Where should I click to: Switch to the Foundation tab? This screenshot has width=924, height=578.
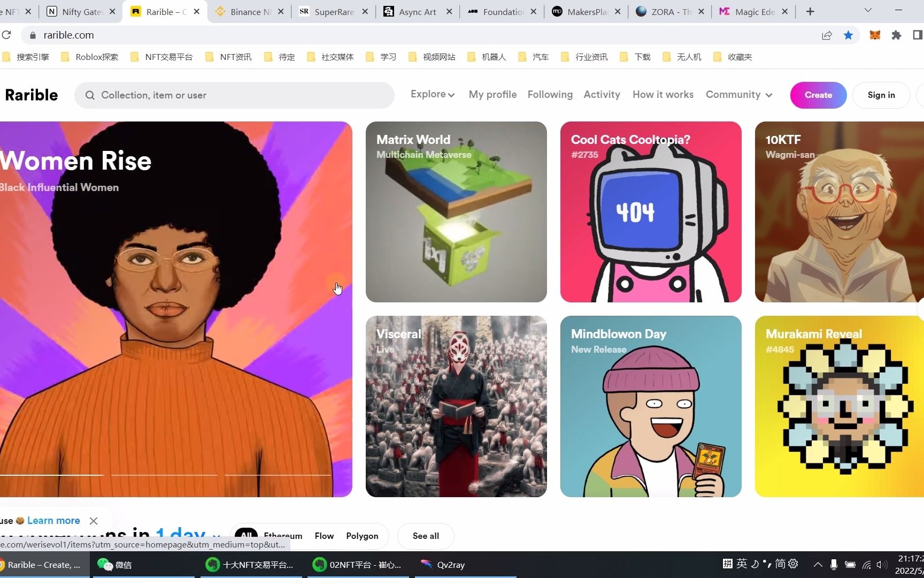503,11
